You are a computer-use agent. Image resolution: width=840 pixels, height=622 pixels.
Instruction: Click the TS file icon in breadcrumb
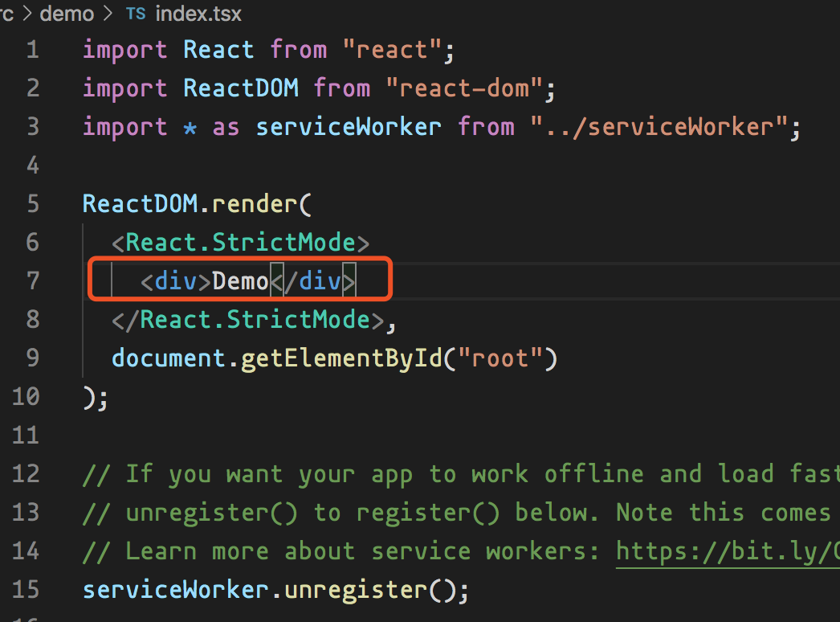[136, 14]
